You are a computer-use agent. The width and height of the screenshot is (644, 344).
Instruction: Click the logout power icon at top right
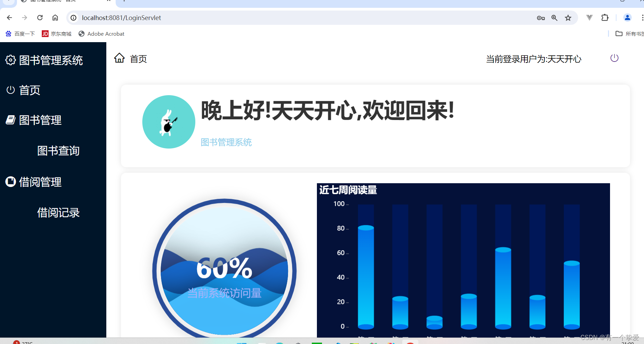(614, 58)
